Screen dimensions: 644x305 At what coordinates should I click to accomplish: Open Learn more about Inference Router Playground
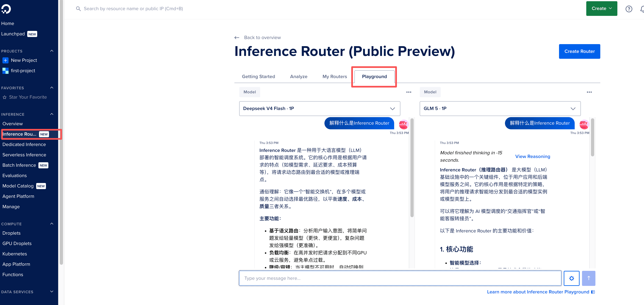[x=538, y=292]
